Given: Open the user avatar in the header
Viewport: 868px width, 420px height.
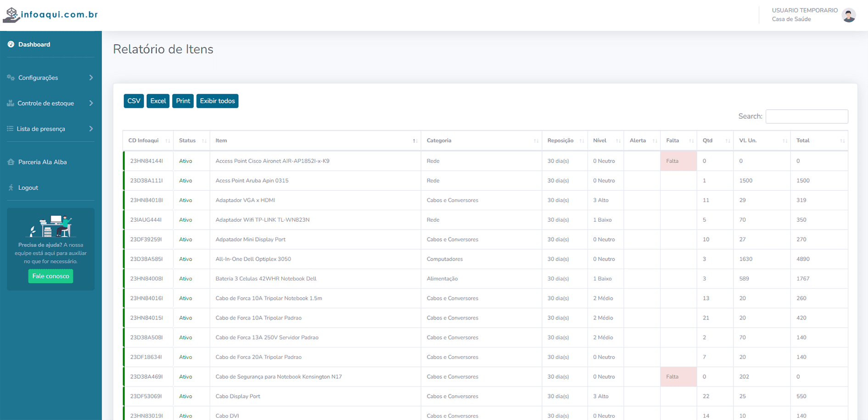Looking at the screenshot, I should (x=849, y=15).
